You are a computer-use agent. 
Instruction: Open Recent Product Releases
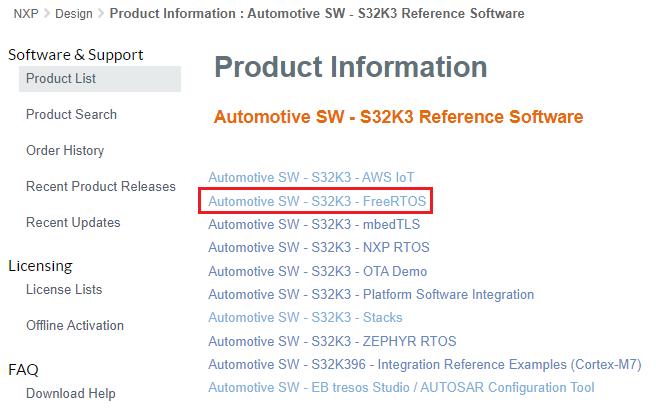pyautogui.click(x=100, y=187)
